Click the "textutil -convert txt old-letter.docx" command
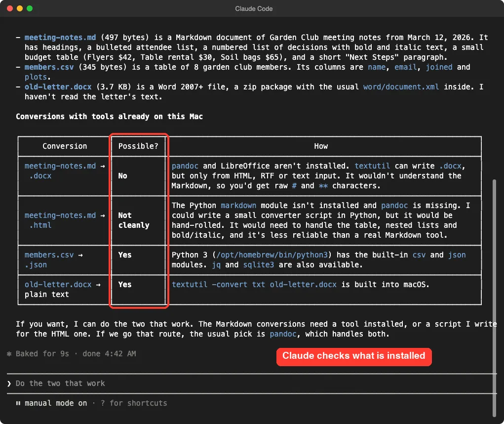 pos(254,284)
